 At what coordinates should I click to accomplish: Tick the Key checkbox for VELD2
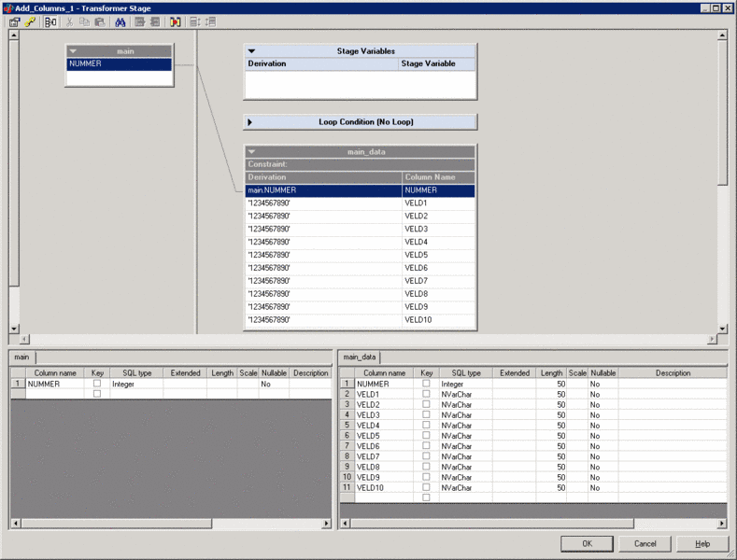coord(426,404)
